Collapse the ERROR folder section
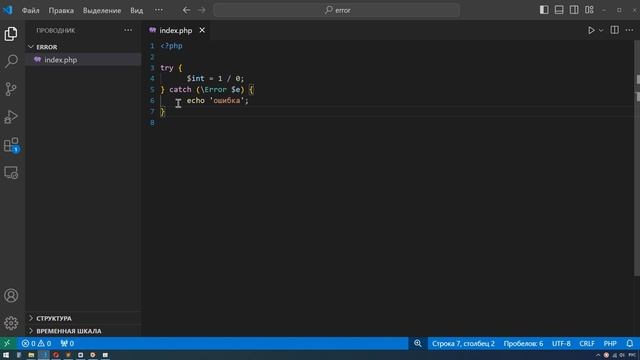The width and height of the screenshot is (640, 360). click(83, 47)
